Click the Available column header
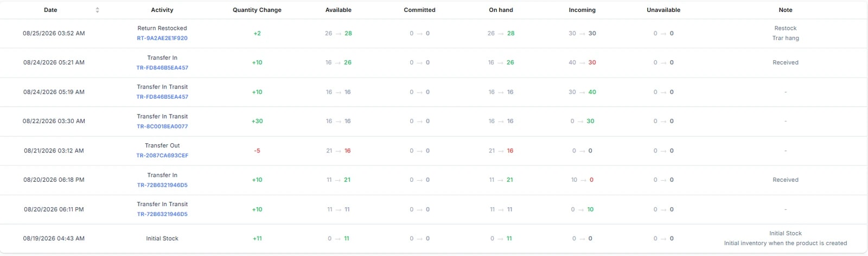Viewport: 868px width, 256px height. coord(339,10)
